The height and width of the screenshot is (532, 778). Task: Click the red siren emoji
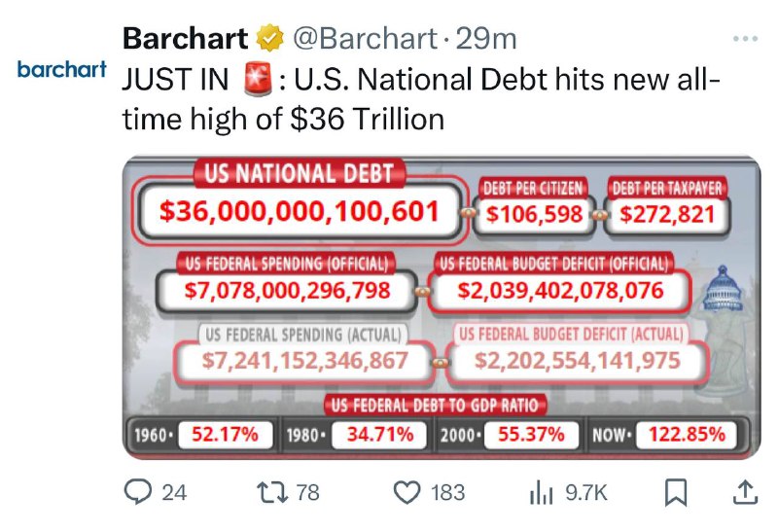click(x=258, y=80)
